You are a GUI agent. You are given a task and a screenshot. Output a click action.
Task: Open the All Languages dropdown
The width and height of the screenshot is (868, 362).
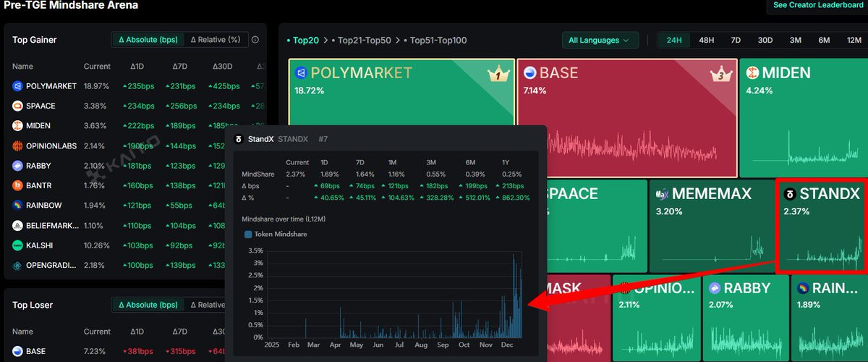tap(600, 41)
